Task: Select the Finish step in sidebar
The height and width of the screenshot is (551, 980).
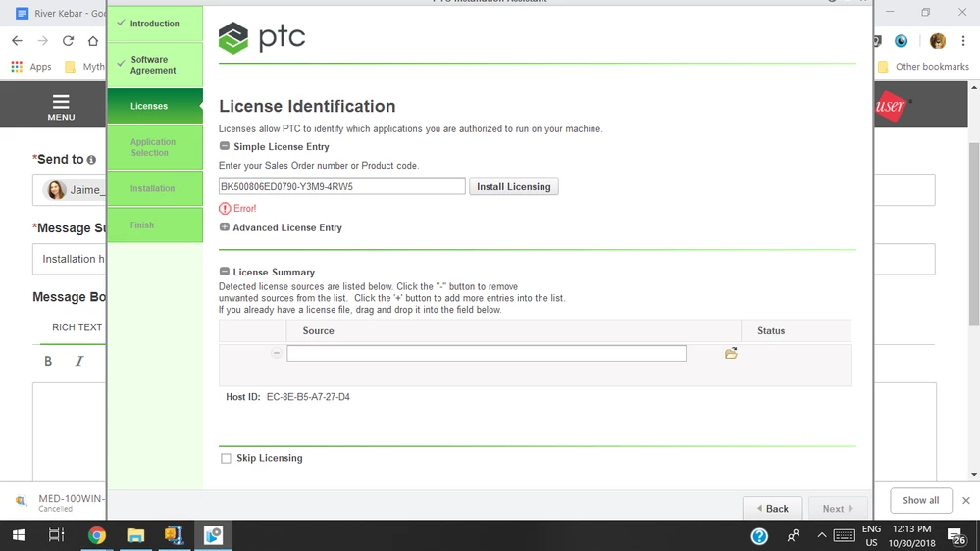Action: (155, 225)
